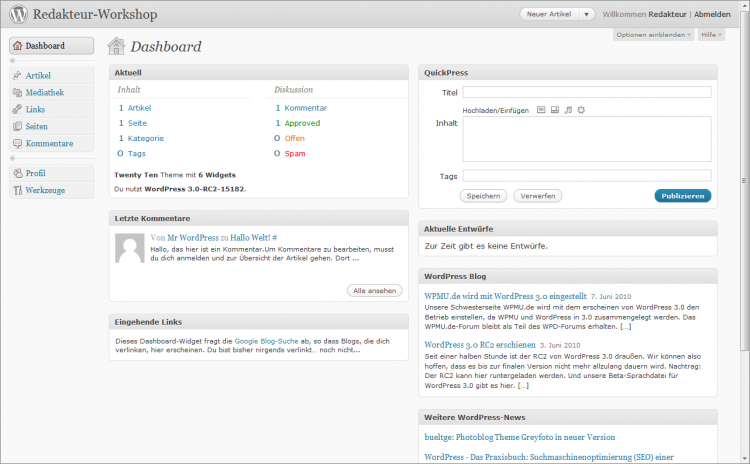This screenshot has height=464, width=750.
Task: Open the '1 Seite' count link
Action: [132, 123]
